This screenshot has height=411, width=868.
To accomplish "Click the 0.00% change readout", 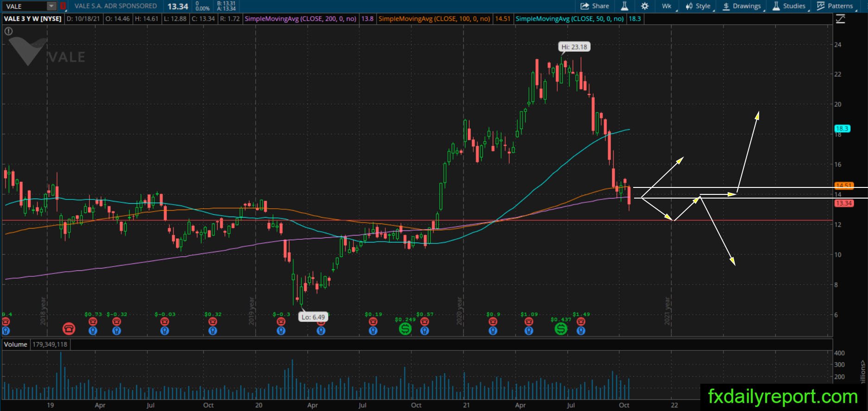I will coord(203,9).
